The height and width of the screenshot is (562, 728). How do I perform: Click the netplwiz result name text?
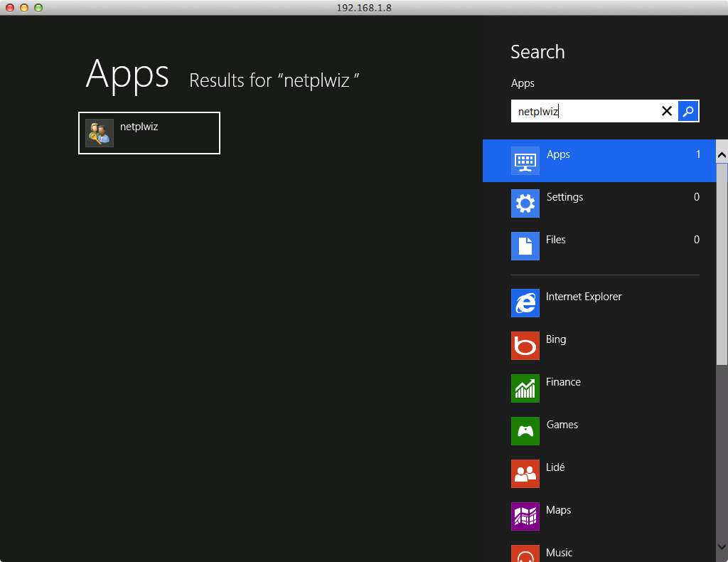click(139, 127)
